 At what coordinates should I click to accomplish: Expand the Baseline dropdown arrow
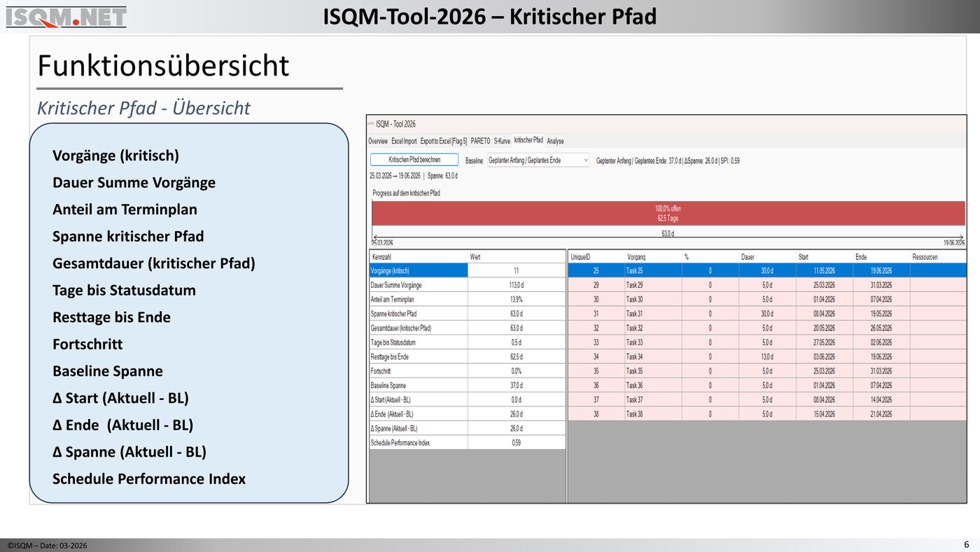585,160
